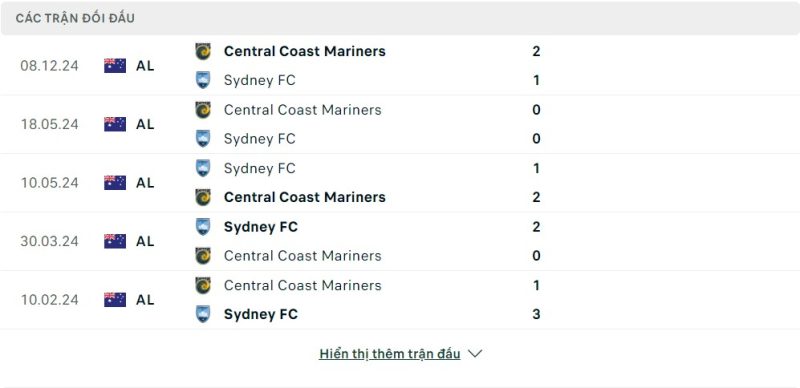Click Sydney FC crest in 10.02.24 match
800x388 pixels.
point(203,314)
